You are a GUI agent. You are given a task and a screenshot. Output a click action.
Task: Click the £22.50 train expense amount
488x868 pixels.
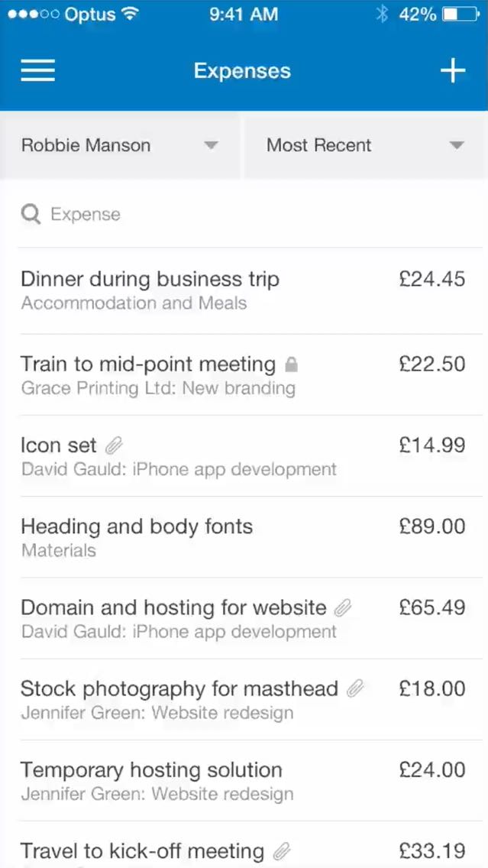click(x=431, y=364)
